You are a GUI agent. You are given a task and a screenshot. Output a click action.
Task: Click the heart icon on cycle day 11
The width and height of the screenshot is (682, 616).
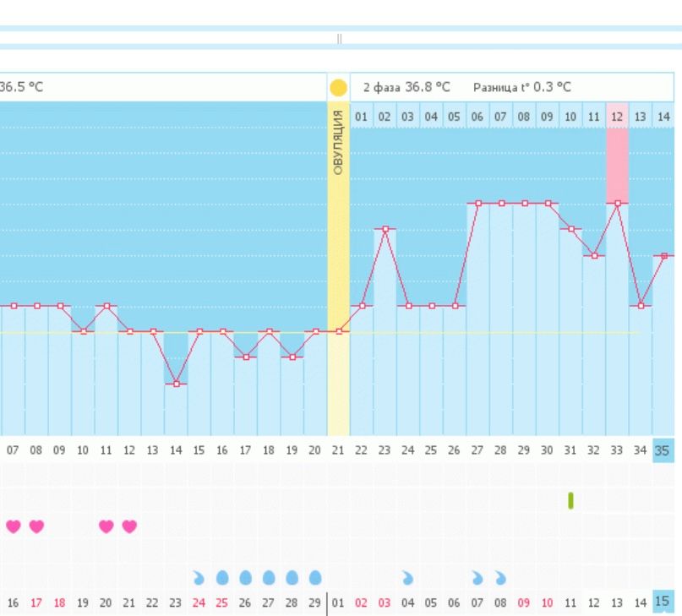106,526
